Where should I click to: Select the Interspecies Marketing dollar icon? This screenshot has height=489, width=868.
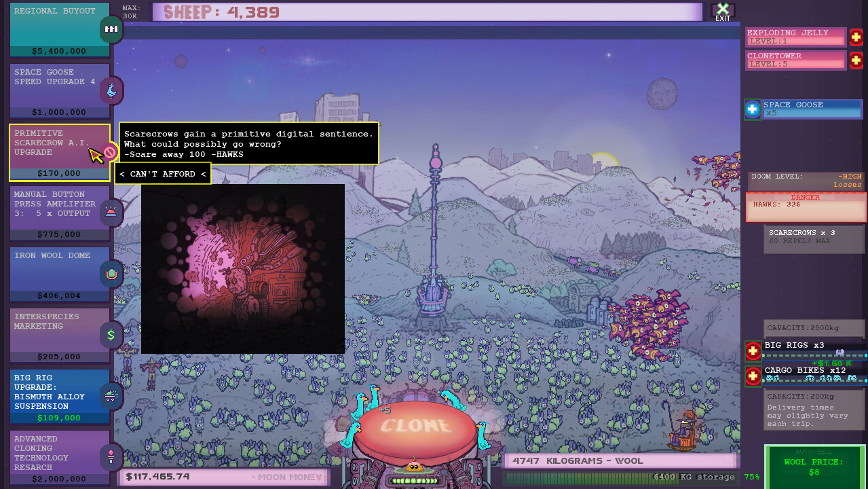(x=111, y=334)
